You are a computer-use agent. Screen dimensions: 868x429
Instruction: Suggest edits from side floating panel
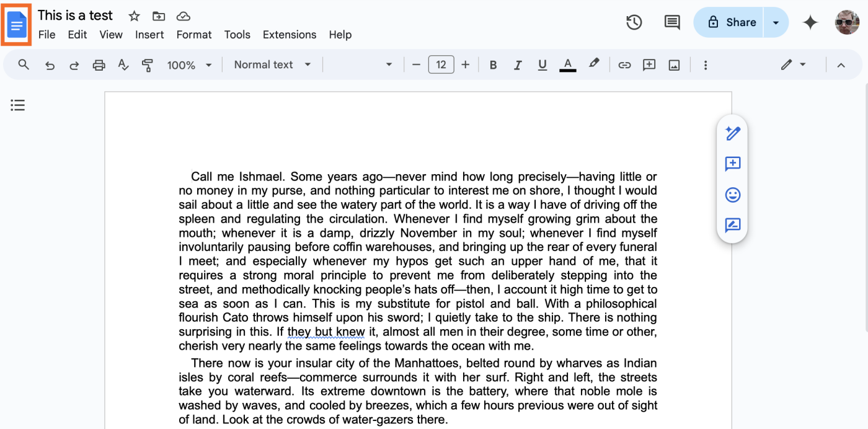click(732, 225)
